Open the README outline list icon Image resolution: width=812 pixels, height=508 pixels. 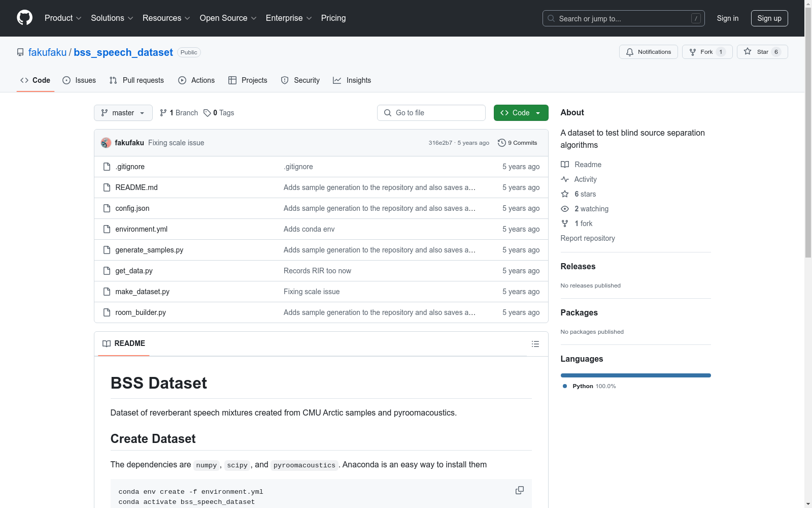tap(535, 344)
